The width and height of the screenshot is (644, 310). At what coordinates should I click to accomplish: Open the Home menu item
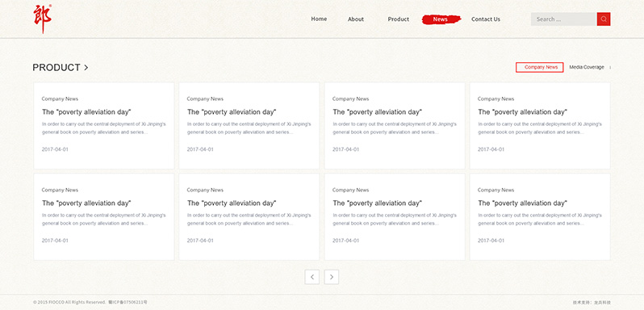tap(319, 19)
